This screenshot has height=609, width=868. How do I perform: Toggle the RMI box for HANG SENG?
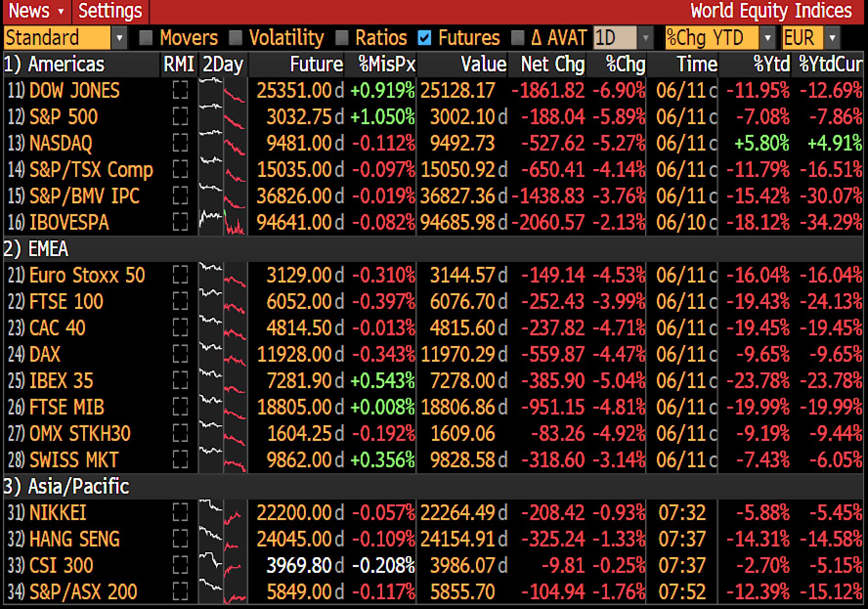point(180,539)
